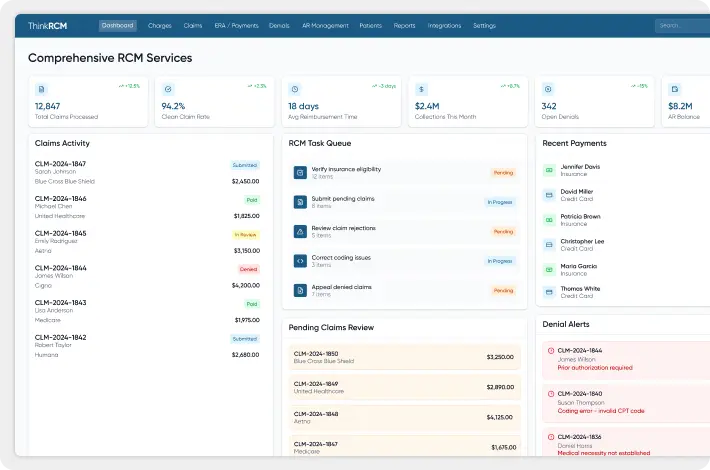The height and width of the screenshot is (470, 710).
Task: Select claim CLM-2024-1847 in Claims Activity
Action: click(147, 173)
